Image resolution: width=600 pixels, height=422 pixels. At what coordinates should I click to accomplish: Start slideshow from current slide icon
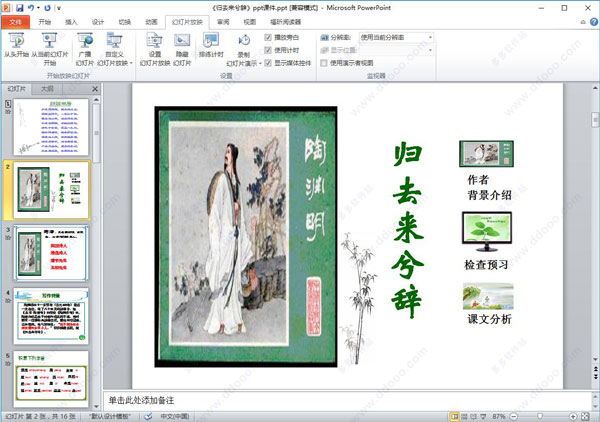click(50, 47)
